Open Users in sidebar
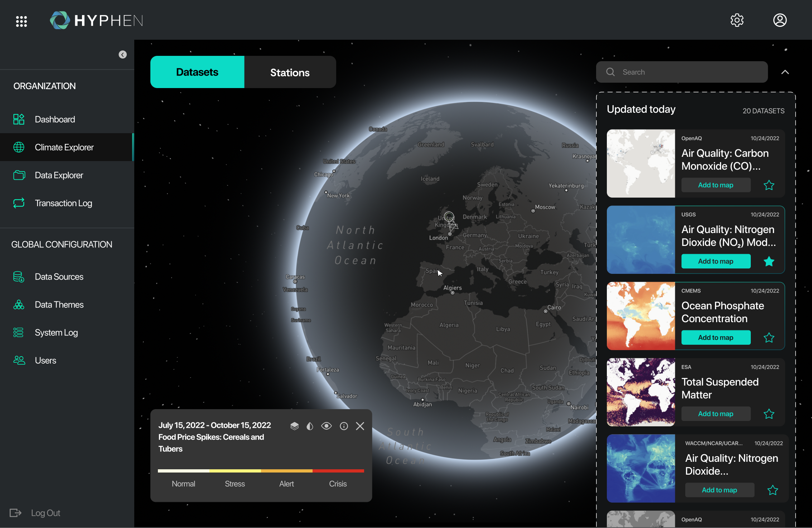The width and height of the screenshot is (812, 528). coord(67,360)
